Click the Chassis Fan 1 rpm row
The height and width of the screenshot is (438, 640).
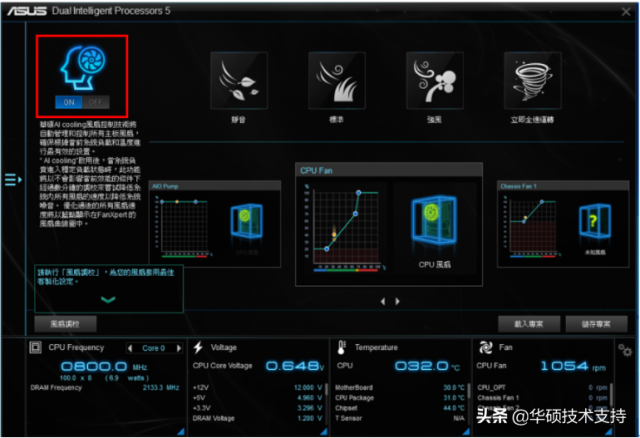542,398
